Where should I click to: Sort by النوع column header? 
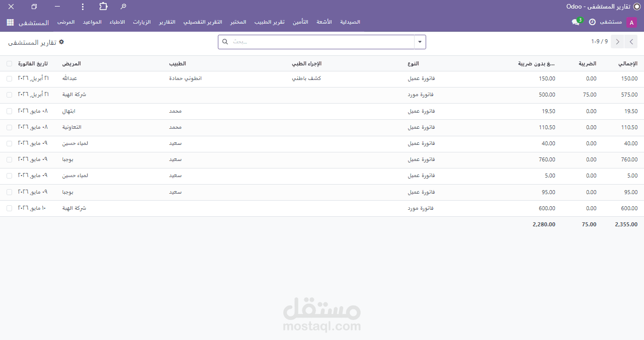coord(413,64)
